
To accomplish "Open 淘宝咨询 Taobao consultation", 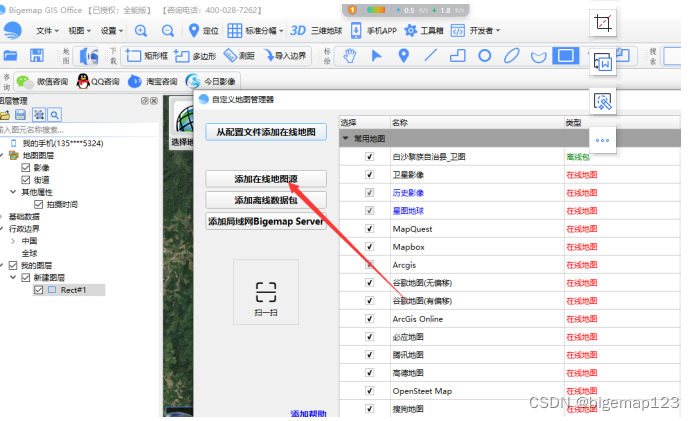I will pyautogui.click(x=152, y=81).
